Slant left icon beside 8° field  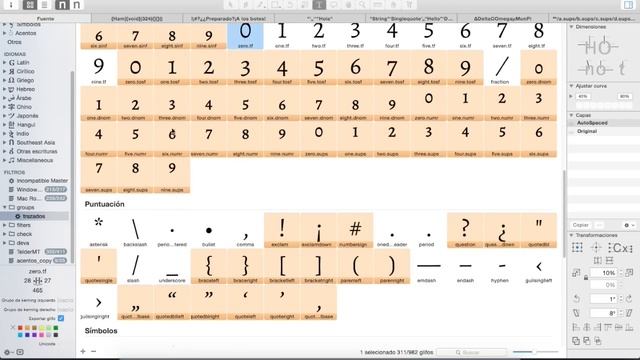coord(576,313)
